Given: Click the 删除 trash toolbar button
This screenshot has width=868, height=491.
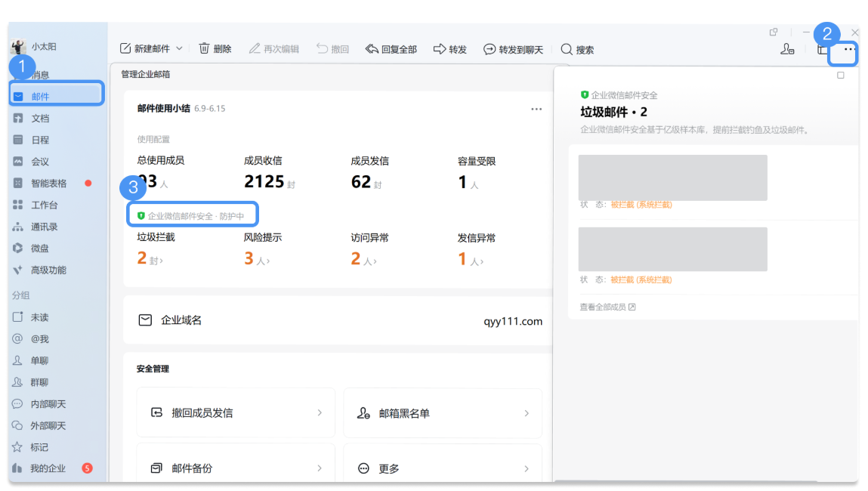Looking at the screenshot, I should pyautogui.click(x=215, y=49).
